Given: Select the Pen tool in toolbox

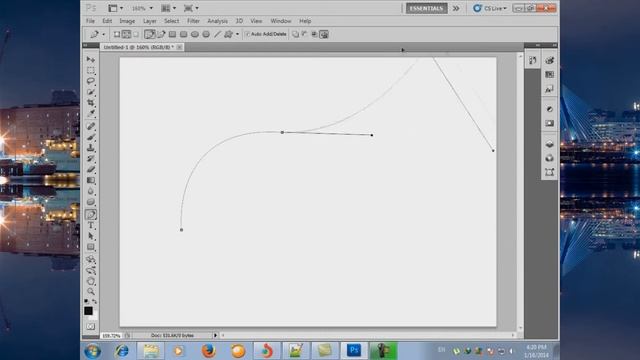Looking at the screenshot, I should click(91, 215).
